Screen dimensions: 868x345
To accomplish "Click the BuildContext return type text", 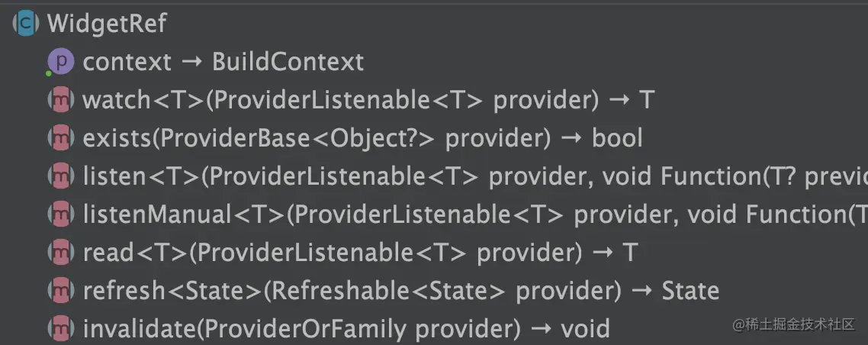I will click(288, 62).
